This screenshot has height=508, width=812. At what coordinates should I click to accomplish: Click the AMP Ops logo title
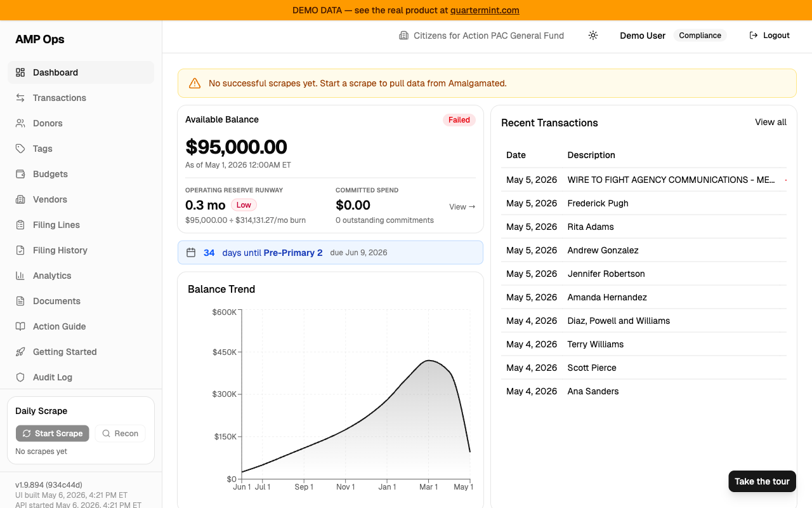[40, 39]
